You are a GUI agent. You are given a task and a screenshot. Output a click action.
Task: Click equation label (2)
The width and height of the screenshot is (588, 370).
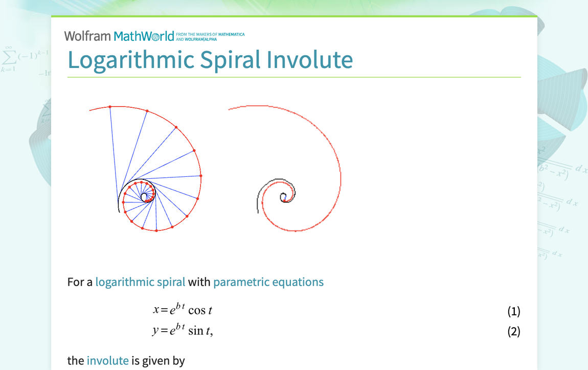[515, 331]
